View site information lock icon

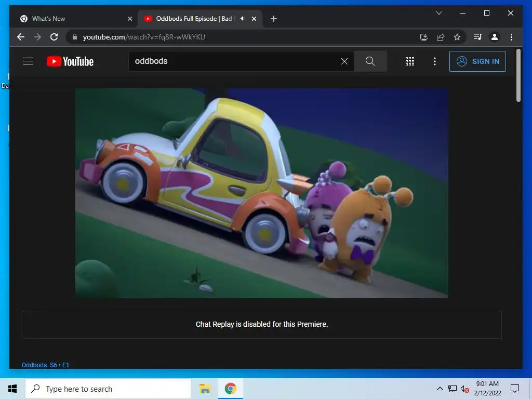tap(75, 37)
